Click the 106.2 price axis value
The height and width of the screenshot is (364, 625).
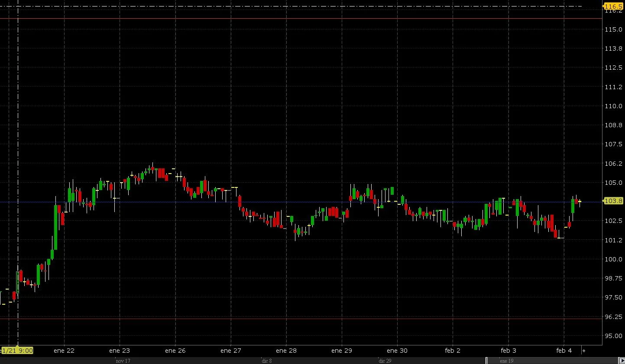[613, 164]
